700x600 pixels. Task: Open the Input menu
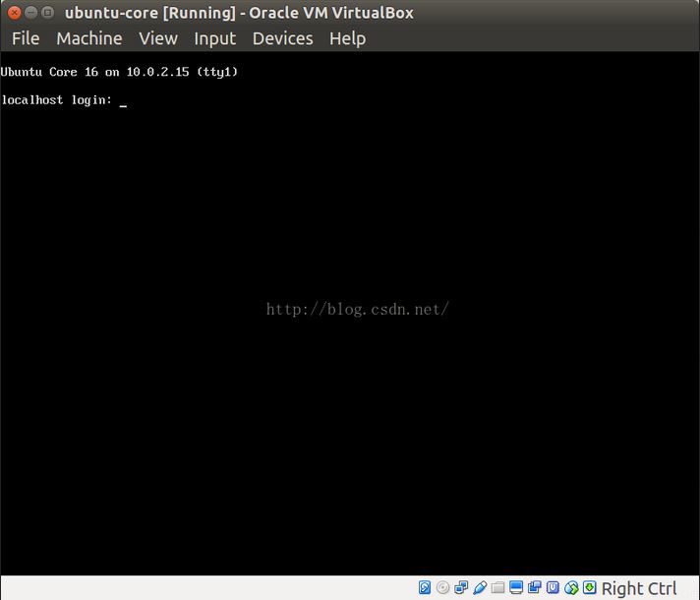point(214,38)
